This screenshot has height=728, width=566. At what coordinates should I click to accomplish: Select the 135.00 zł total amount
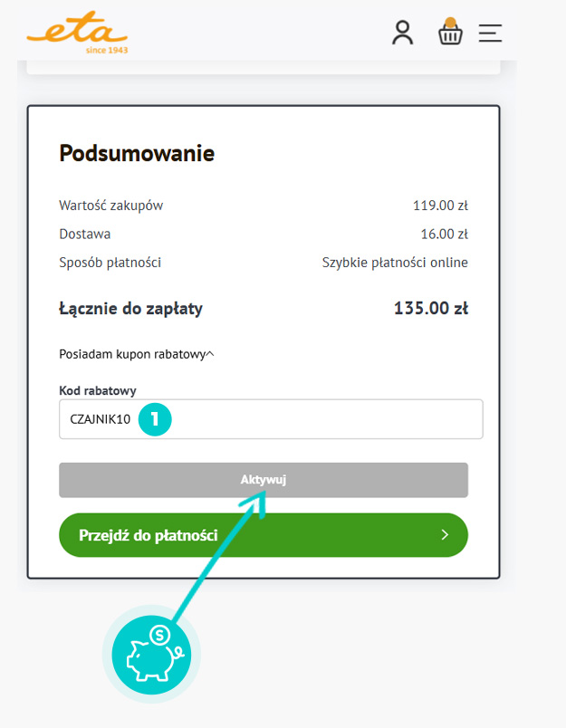(x=430, y=309)
